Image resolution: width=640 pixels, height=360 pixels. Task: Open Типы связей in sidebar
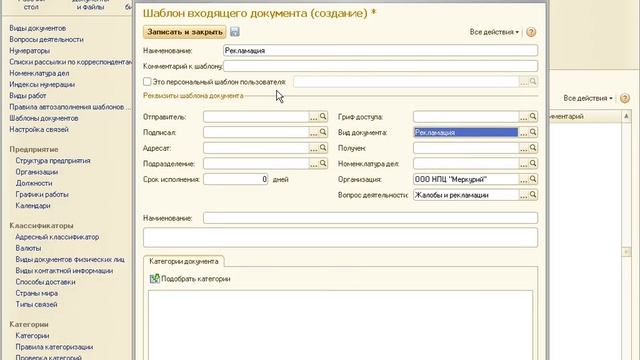click(x=36, y=304)
